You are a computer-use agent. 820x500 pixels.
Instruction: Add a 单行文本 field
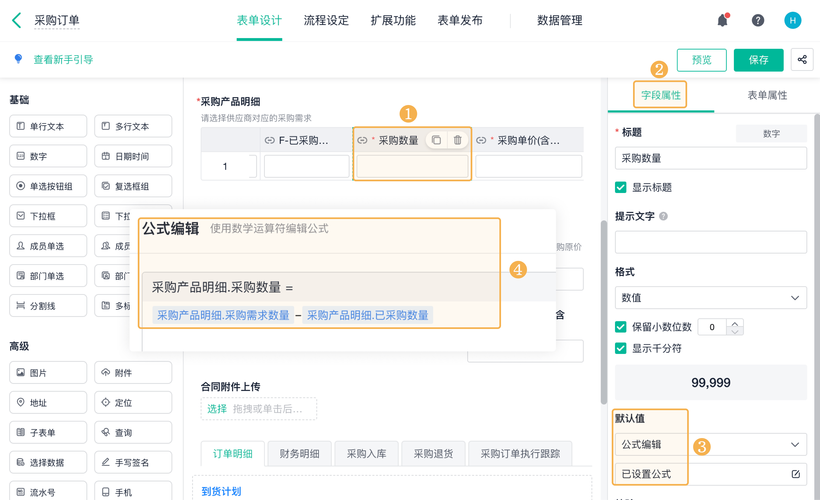[x=48, y=126]
